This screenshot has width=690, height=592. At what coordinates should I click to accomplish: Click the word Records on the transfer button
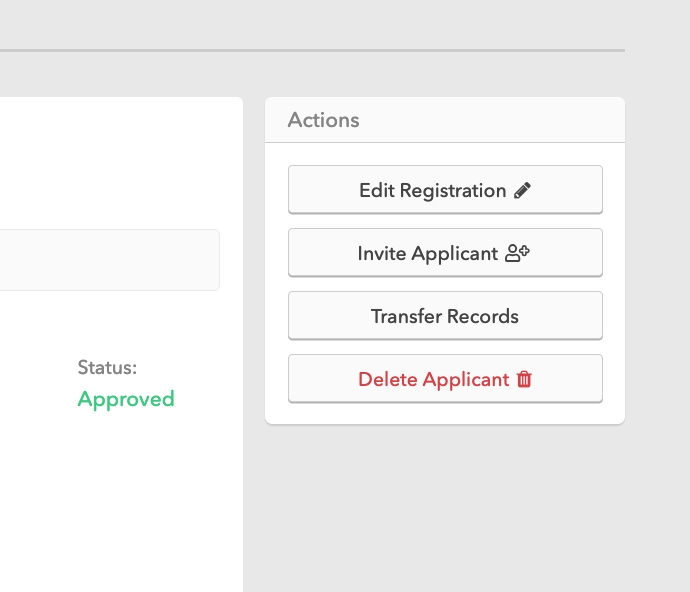(x=482, y=317)
